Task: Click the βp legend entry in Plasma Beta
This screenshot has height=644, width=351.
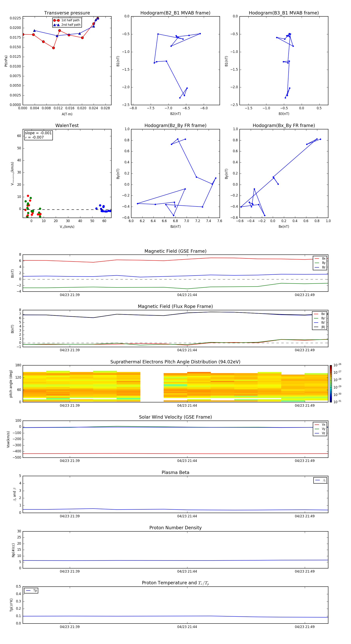Action: 320,480
